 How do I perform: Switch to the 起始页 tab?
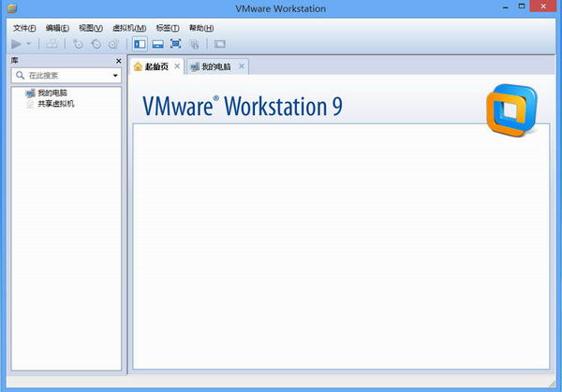pyautogui.click(x=150, y=67)
